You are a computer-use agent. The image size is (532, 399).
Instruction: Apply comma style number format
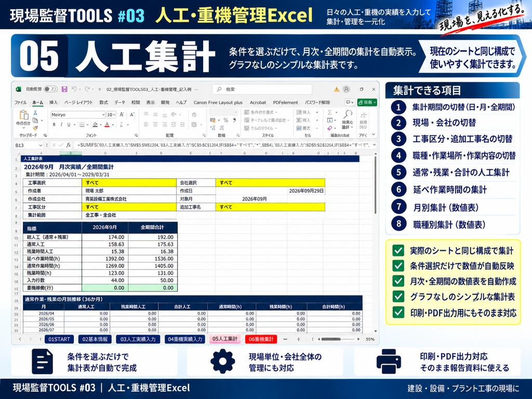pos(234,120)
